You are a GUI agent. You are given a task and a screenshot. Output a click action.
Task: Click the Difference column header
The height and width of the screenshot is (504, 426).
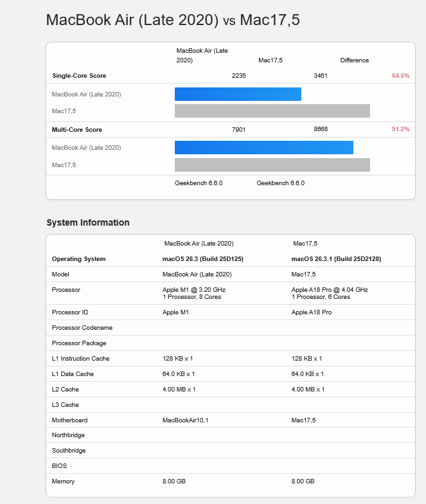click(x=354, y=60)
